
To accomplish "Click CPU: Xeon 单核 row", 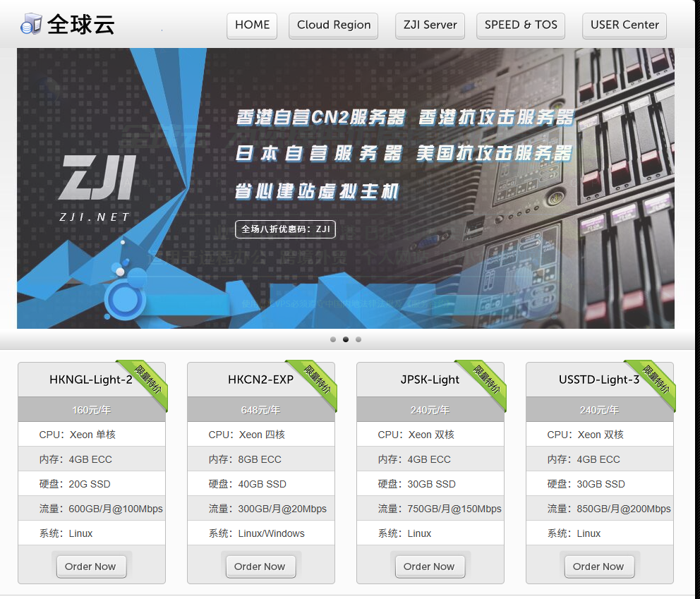I will 92,435.
